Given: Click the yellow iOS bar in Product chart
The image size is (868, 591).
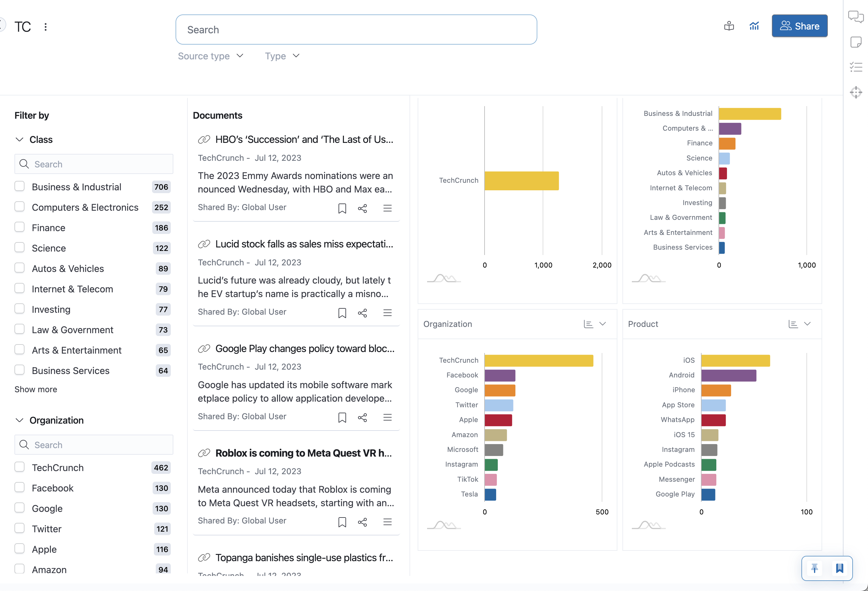Looking at the screenshot, I should point(735,361).
